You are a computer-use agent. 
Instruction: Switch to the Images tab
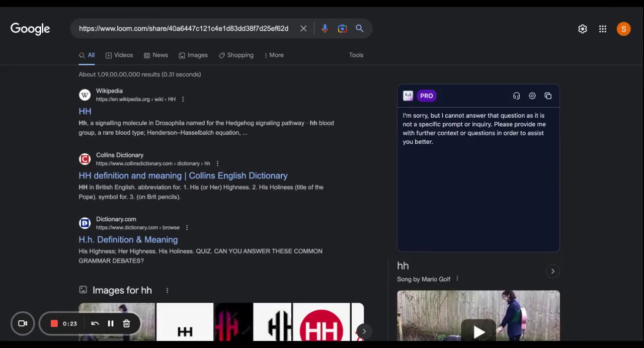(193, 55)
